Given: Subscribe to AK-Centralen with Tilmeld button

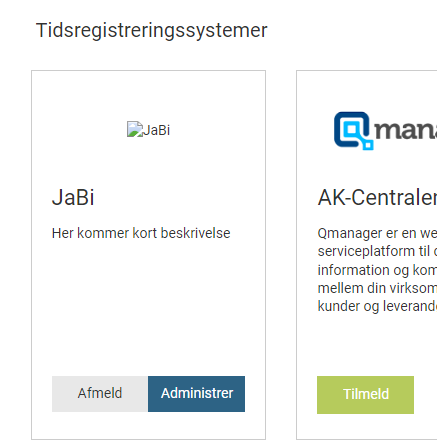Looking at the screenshot, I should pyautogui.click(x=365, y=395).
